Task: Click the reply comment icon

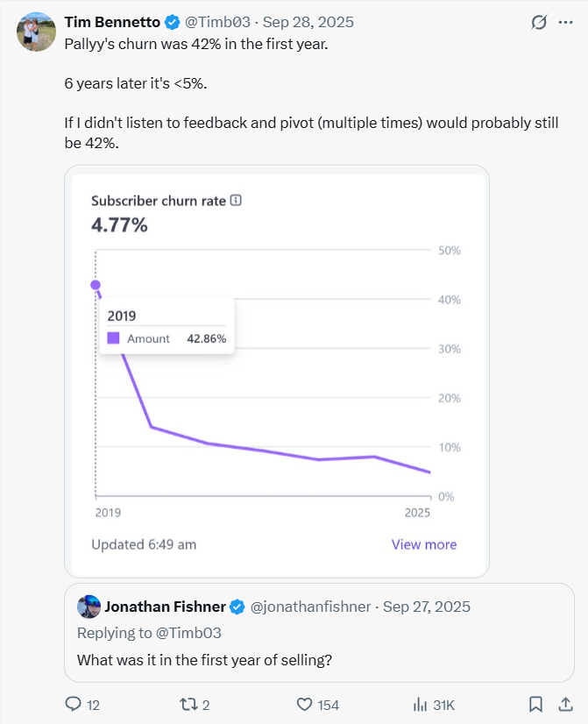Action: tap(74, 704)
